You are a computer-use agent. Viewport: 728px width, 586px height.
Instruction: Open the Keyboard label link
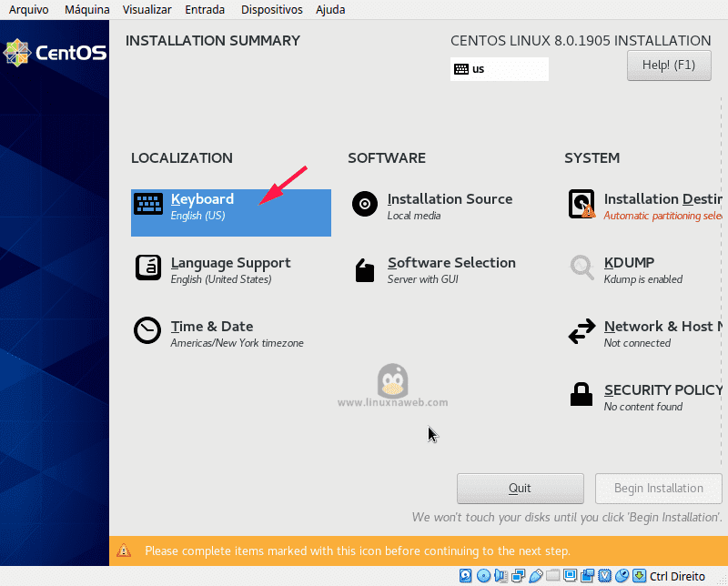point(202,199)
